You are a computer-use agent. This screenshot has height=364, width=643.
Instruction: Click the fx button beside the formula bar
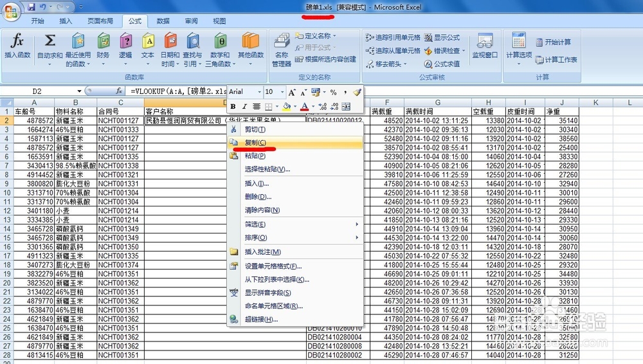point(119,91)
